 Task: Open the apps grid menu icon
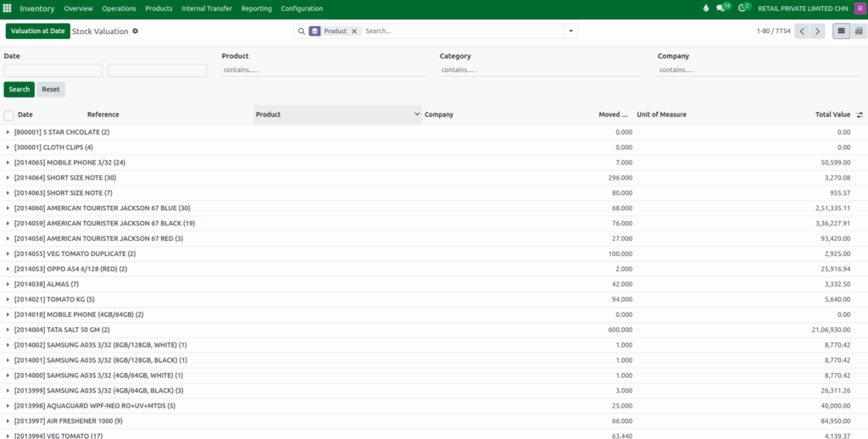click(7, 8)
